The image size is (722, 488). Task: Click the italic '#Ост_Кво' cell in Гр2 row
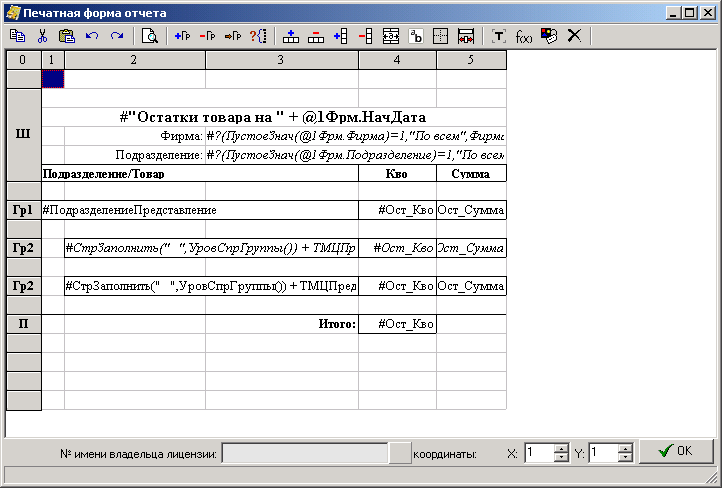[x=397, y=248]
